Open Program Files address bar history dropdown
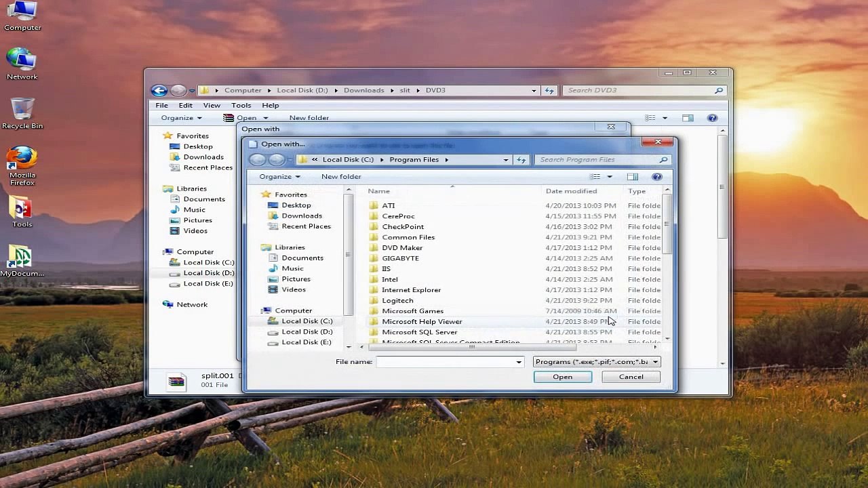This screenshot has height=488, width=868. point(505,160)
